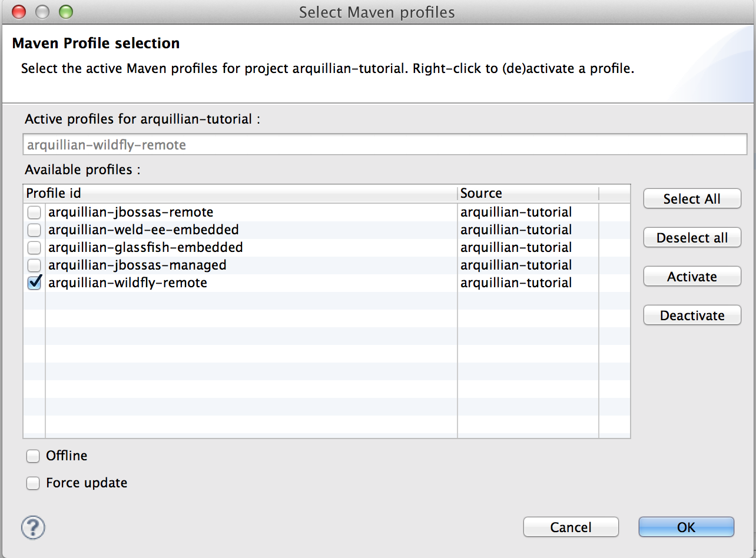756x558 pixels.
Task: Close the Select Maven profiles window
Action: 19,12
